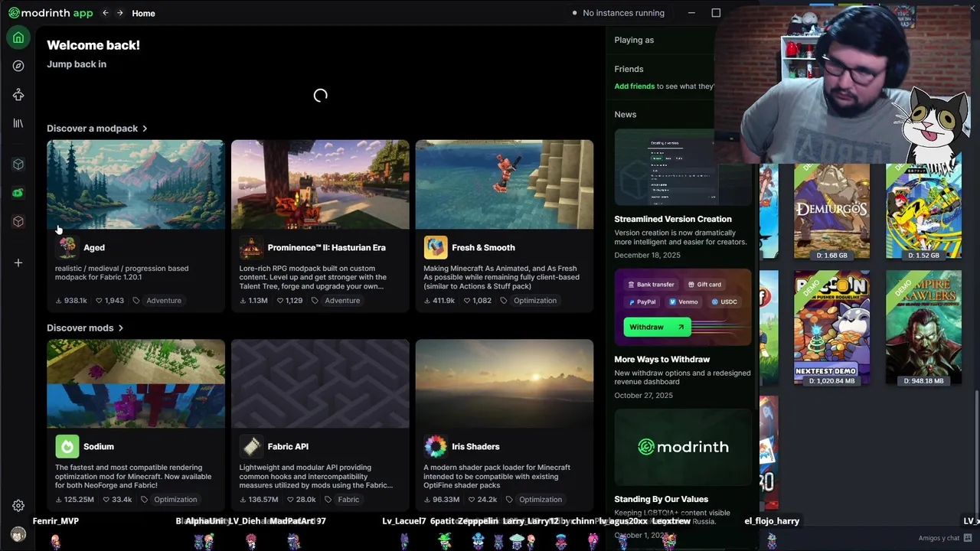This screenshot has height=551, width=980.
Task: Click Adventure tag on Prominence II card
Action: (342, 301)
